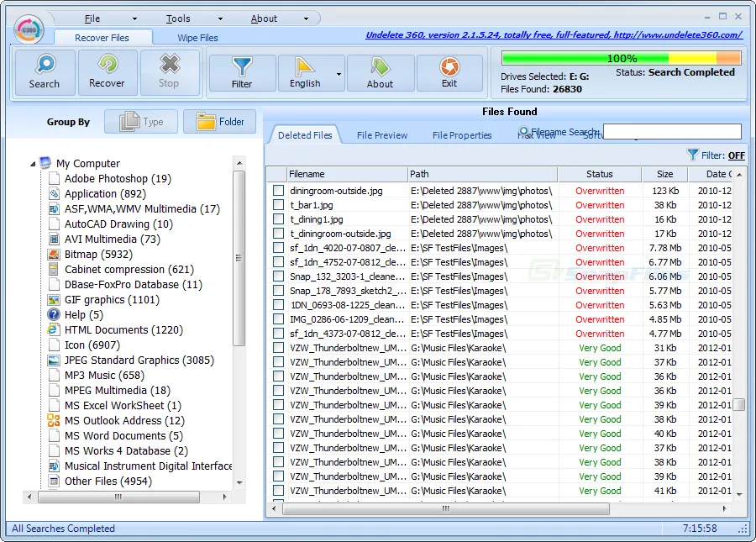Open the undelete360.com website link
The height and width of the screenshot is (542, 756).
pos(554,34)
